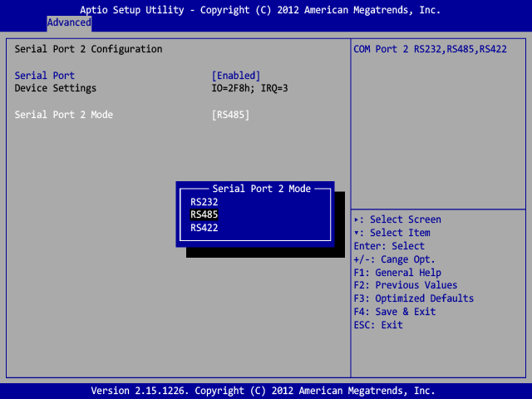Click the COM Port 2 help description
Viewport: 532px width, 399px height.
[x=430, y=49]
